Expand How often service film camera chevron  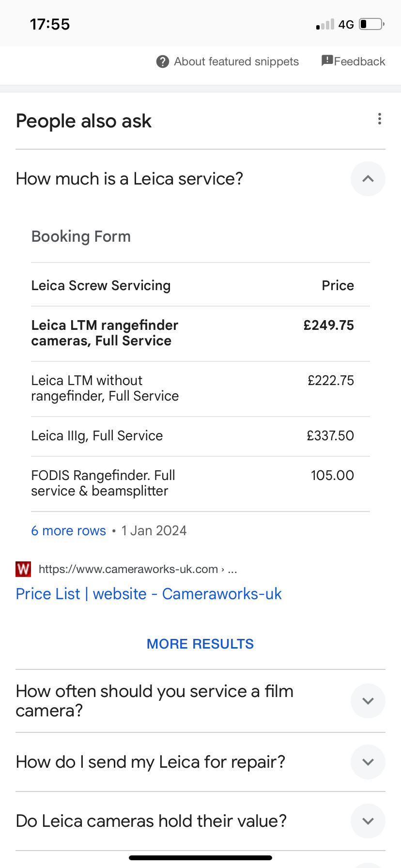(x=368, y=701)
